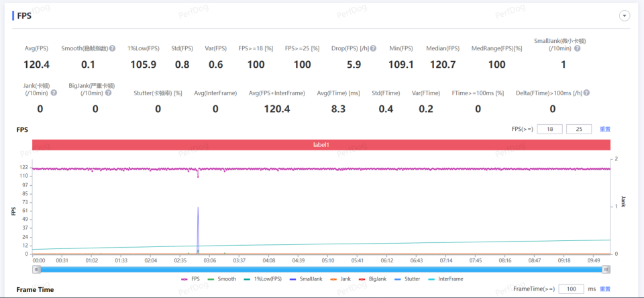Open help icon beside Smooth(稳帧指数)
This screenshot has width=644, height=298.
(x=112, y=48)
